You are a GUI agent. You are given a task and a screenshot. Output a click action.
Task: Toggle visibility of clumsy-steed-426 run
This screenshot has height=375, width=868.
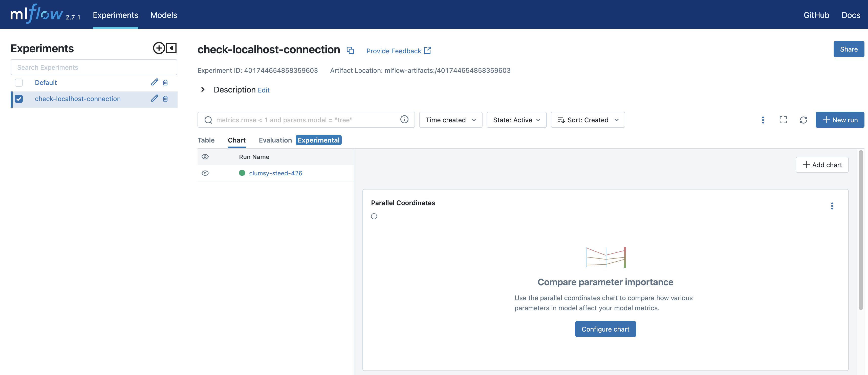point(205,173)
